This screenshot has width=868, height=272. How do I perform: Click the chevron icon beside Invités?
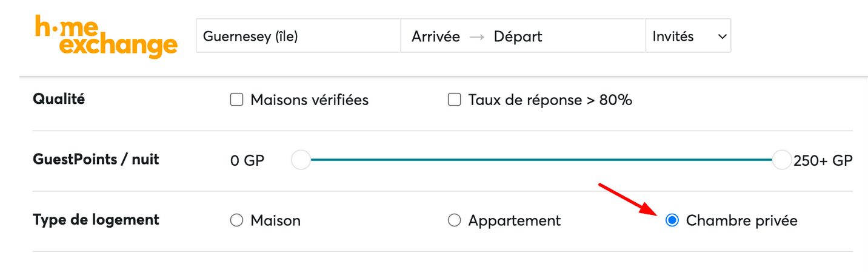pyautogui.click(x=722, y=37)
